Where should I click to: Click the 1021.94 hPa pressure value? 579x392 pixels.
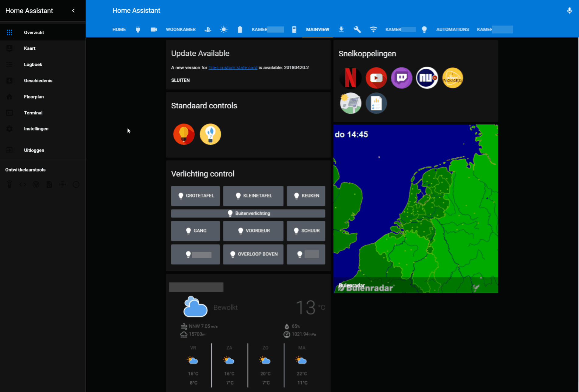(x=304, y=334)
